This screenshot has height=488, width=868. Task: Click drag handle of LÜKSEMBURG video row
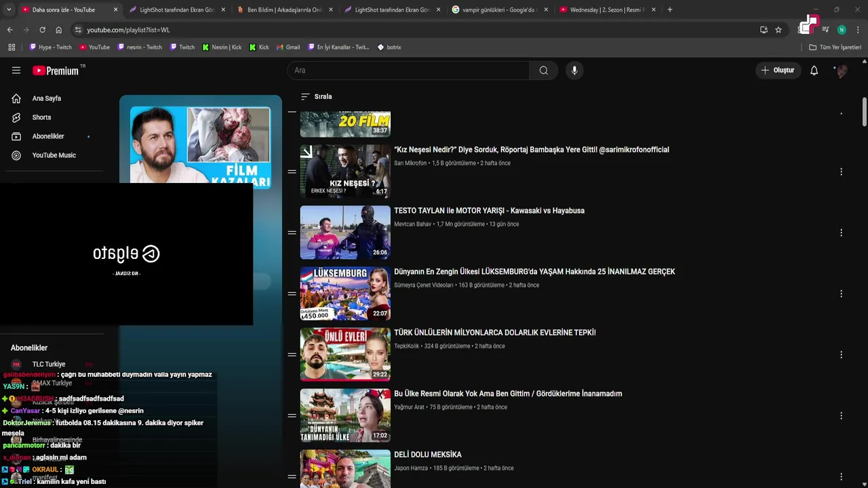292,293
